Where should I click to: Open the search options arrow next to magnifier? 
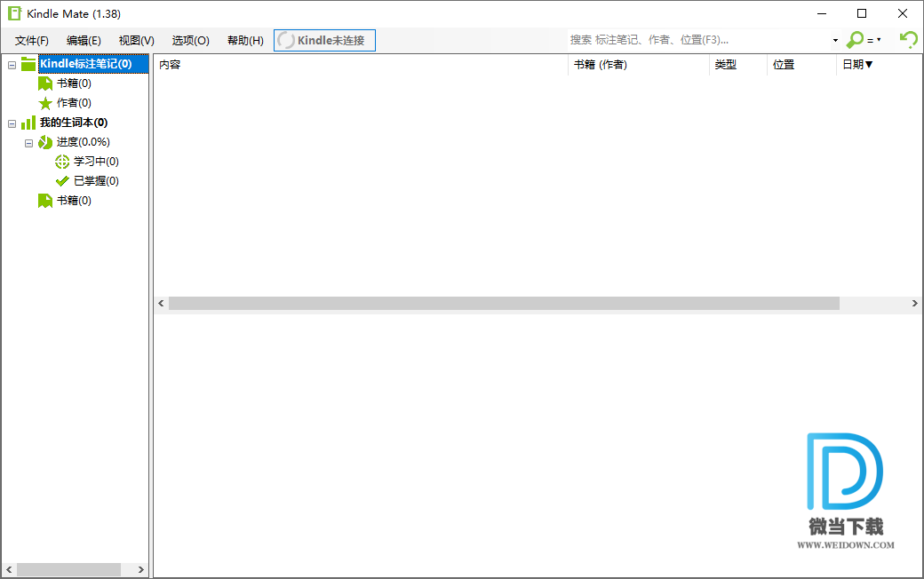[879, 40]
